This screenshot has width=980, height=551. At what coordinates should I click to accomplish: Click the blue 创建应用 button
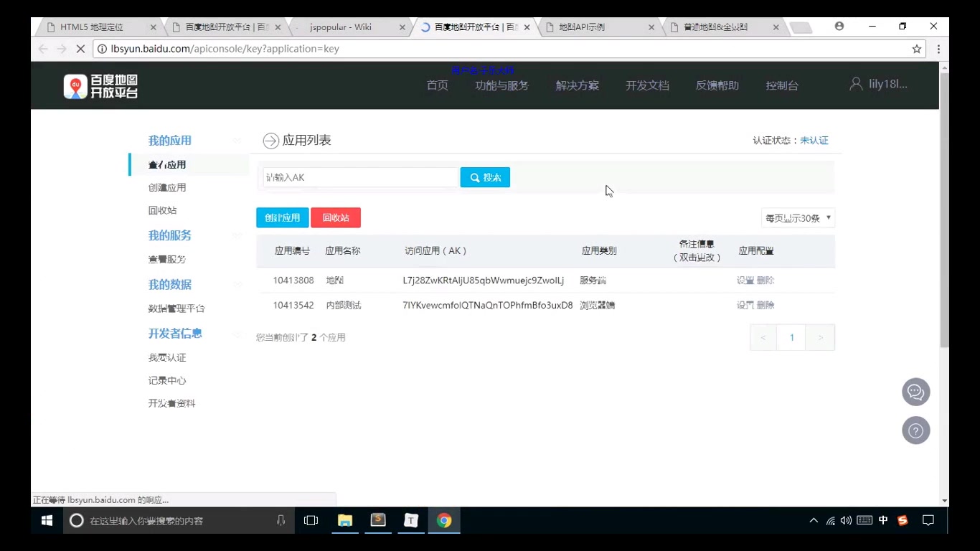click(283, 217)
